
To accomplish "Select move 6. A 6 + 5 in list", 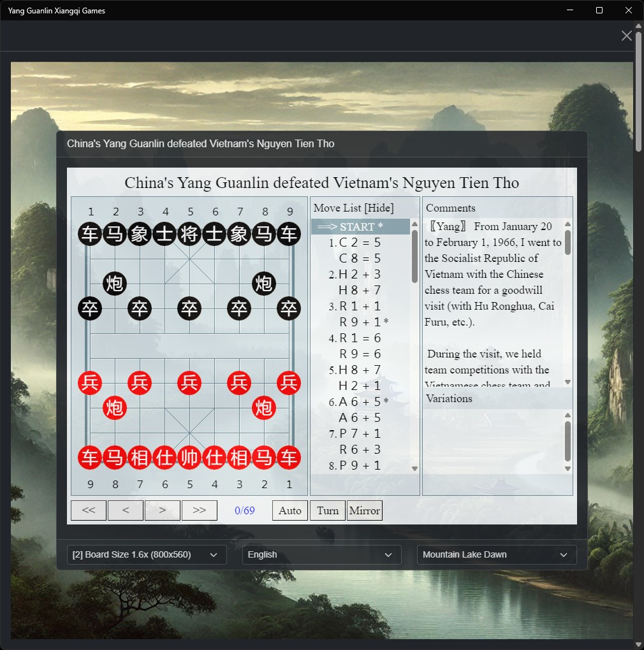I will coord(359,401).
